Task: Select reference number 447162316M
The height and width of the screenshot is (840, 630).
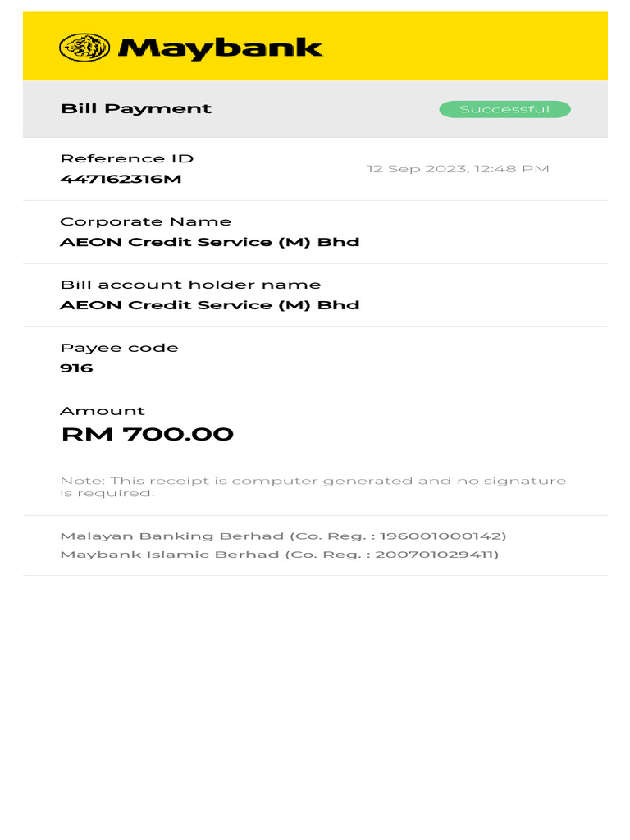Action: point(121,179)
